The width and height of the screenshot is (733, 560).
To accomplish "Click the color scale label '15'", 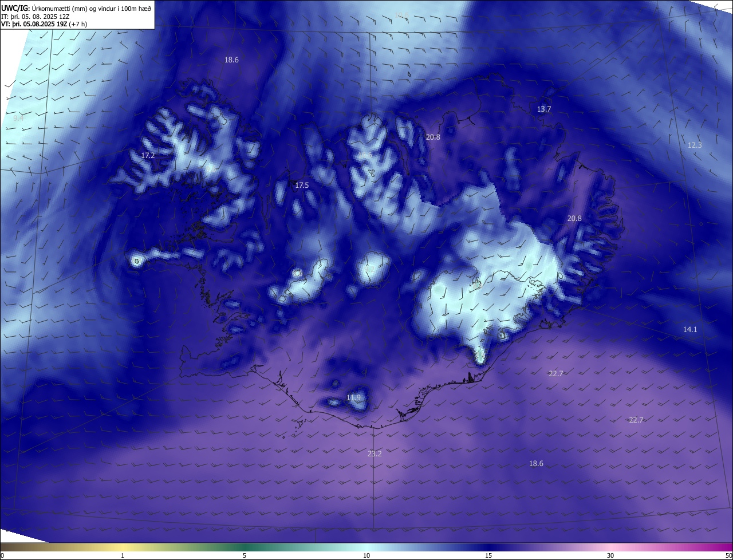I will pyautogui.click(x=488, y=555).
